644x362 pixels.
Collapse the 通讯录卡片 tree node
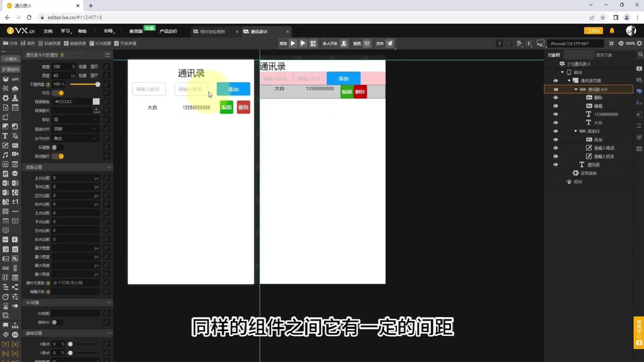tap(576, 89)
